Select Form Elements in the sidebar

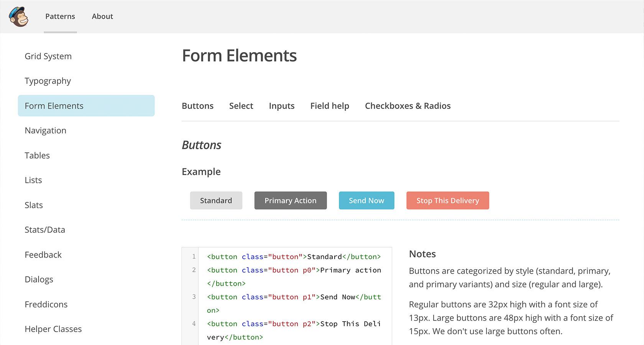click(x=86, y=106)
